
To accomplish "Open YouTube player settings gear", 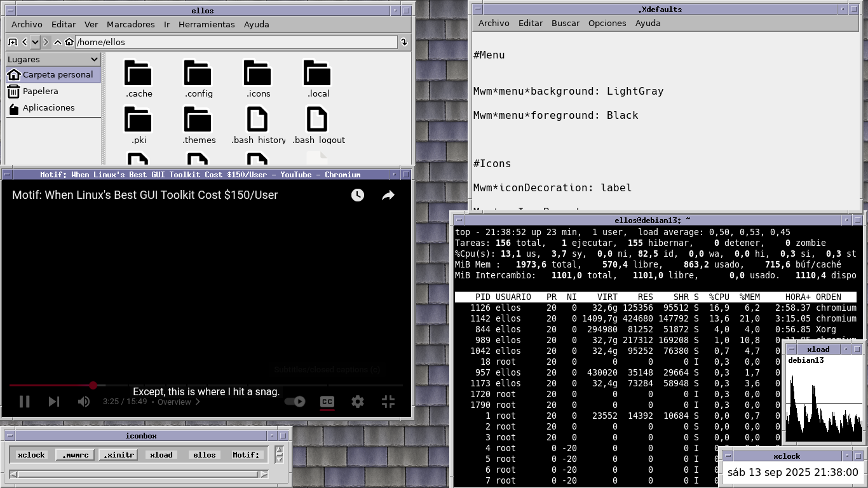I will point(358,402).
